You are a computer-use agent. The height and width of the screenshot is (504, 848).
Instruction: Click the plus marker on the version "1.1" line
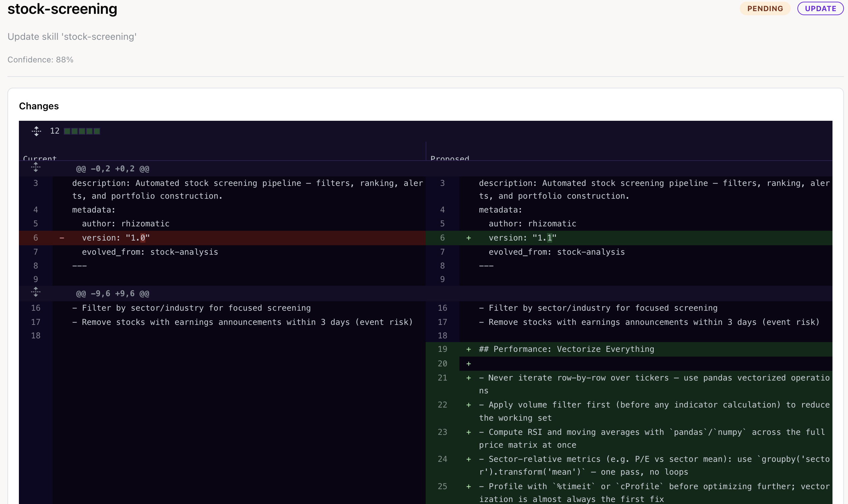click(x=469, y=238)
